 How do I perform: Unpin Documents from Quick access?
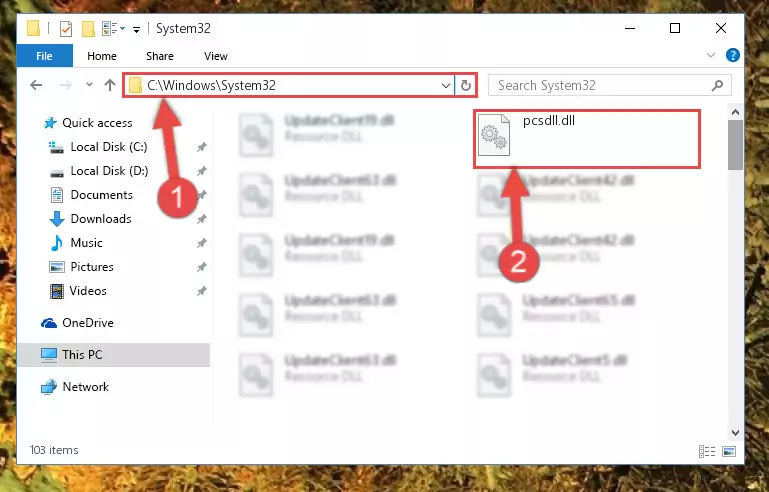(202, 195)
